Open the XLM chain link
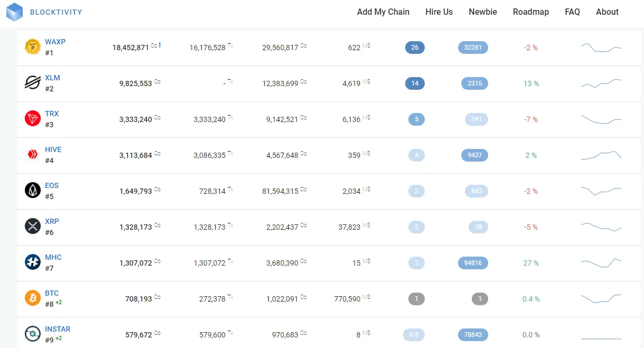Image resolution: width=644 pixels, height=348 pixels. (x=52, y=78)
